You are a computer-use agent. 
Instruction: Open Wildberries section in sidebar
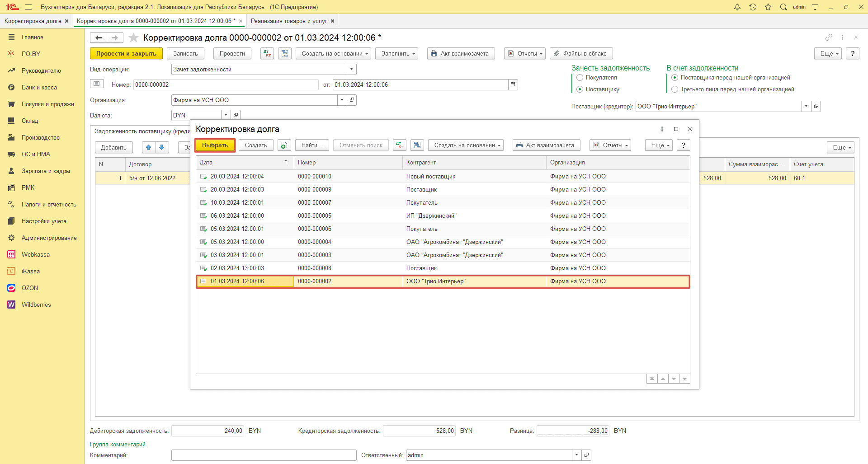pos(36,305)
